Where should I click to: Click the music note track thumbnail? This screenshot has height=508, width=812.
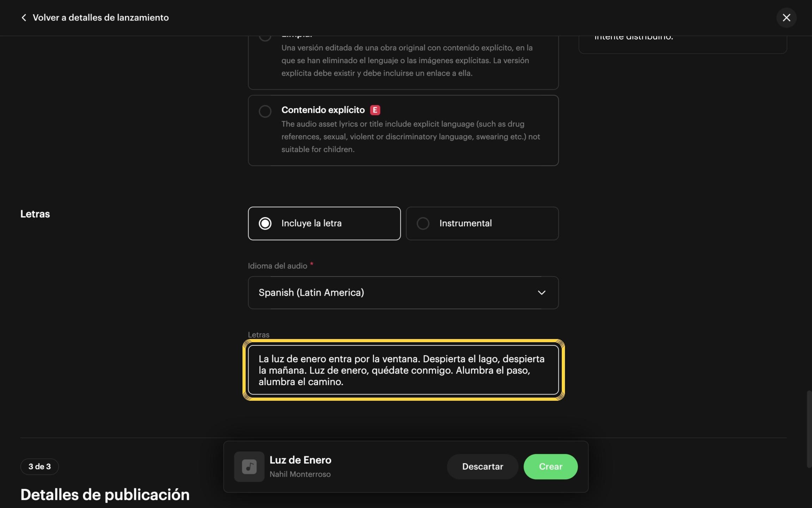coord(249,467)
